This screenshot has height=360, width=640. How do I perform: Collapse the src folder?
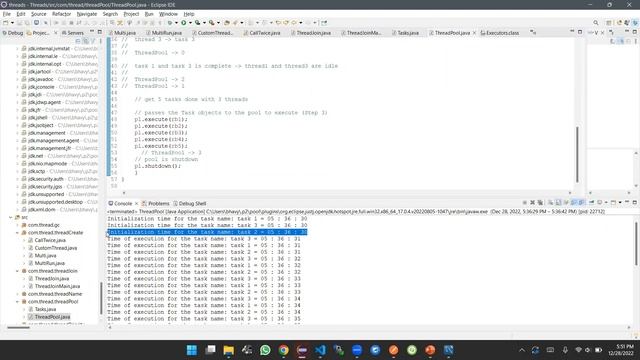pyautogui.click(x=11, y=217)
